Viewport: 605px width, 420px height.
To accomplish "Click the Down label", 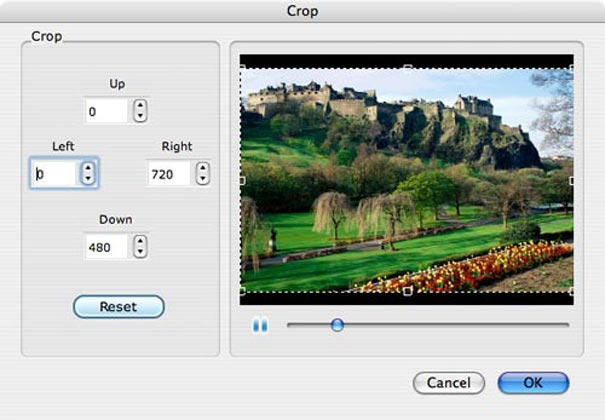I will (116, 219).
